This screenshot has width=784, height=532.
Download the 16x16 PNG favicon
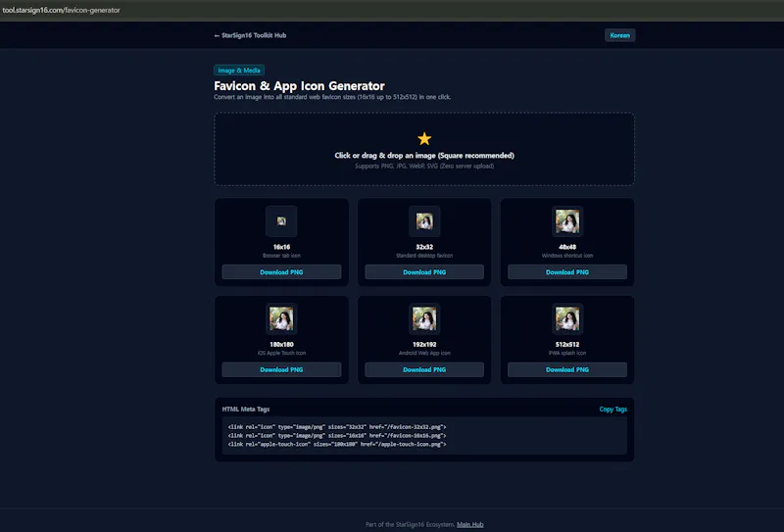point(281,272)
